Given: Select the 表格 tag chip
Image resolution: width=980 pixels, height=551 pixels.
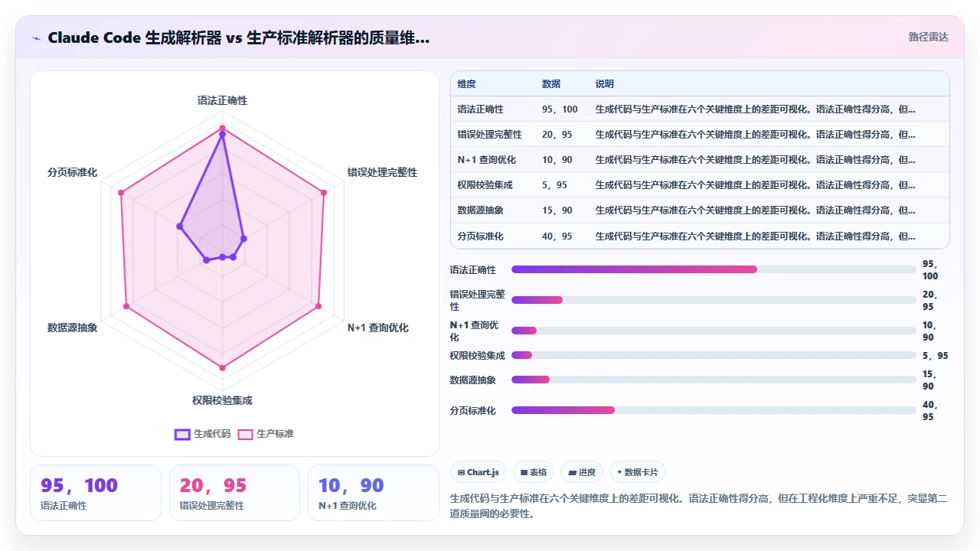Looking at the screenshot, I should point(534,472).
